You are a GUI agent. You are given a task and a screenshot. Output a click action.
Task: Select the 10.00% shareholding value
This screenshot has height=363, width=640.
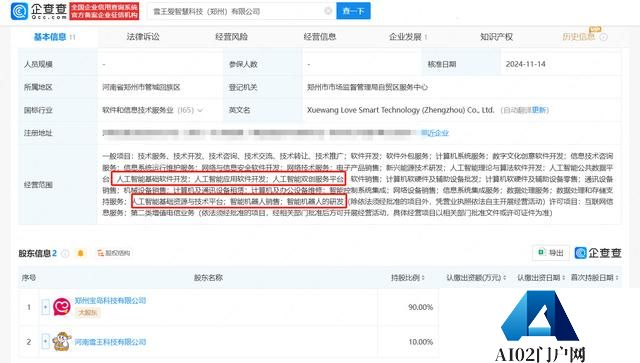click(420, 342)
